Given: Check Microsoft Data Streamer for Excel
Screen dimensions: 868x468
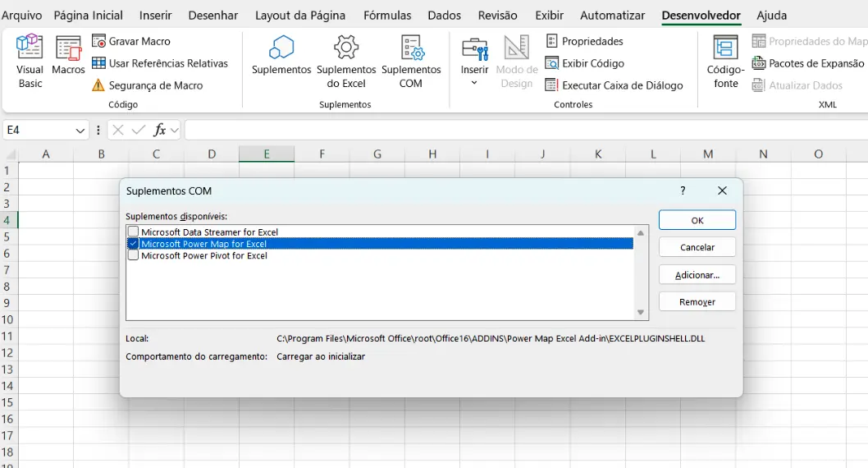Looking at the screenshot, I should coord(134,232).
